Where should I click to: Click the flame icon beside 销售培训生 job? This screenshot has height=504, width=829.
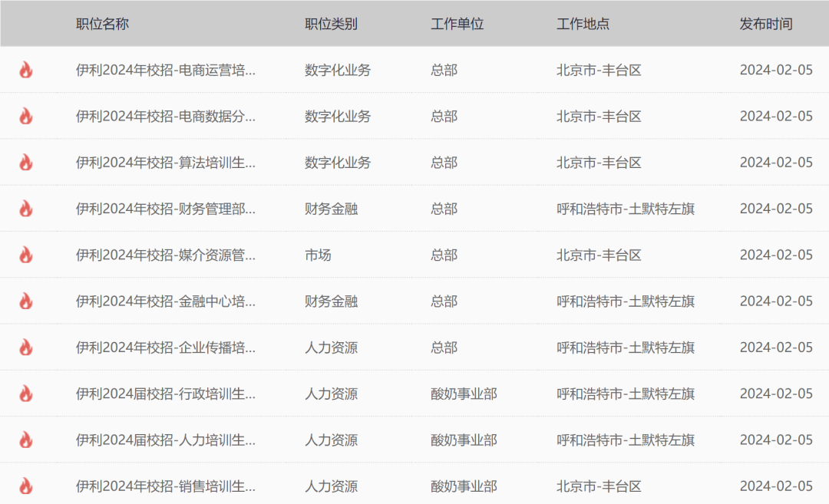[26, 486]
